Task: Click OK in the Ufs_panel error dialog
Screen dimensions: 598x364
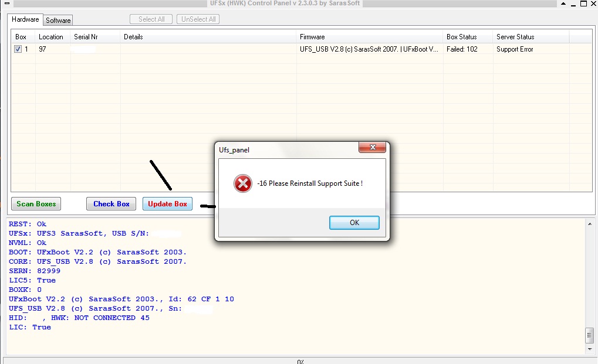Action: coord(354,223)
